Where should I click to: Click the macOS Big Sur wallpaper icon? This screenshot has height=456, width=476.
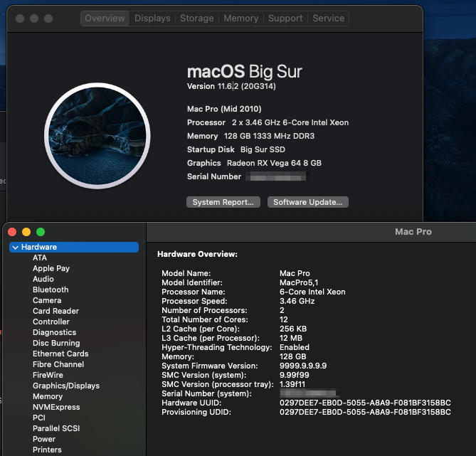coord(97,135)
